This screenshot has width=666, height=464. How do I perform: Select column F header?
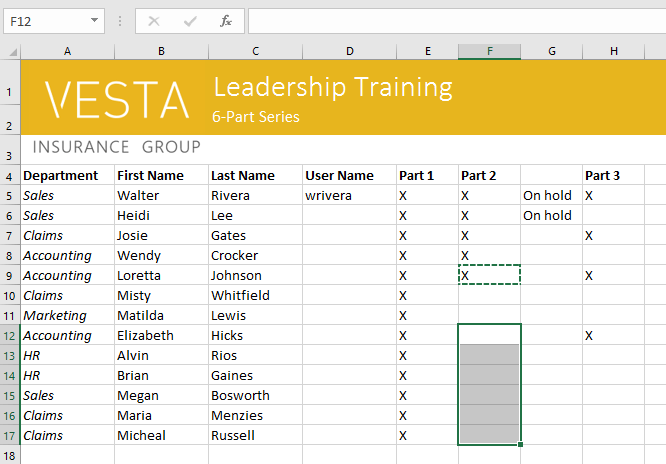489,51
